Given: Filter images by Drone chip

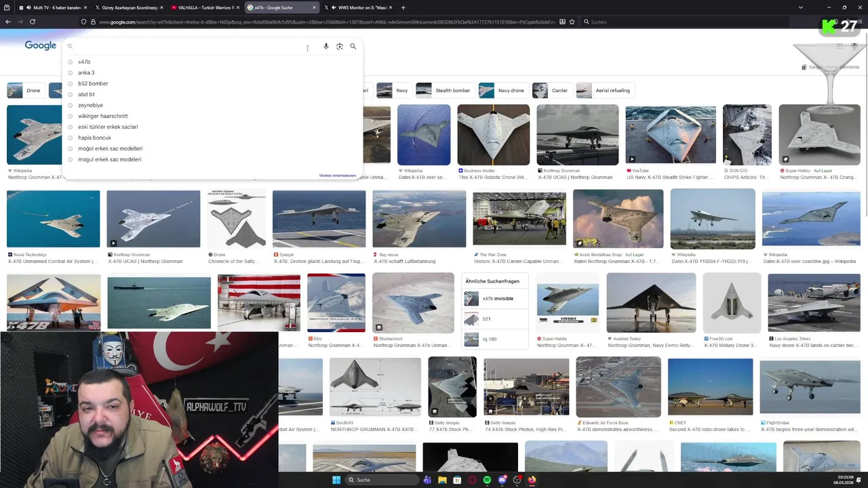Looking at the screenshot, I should pyautogui.click(x=26, y=90).
